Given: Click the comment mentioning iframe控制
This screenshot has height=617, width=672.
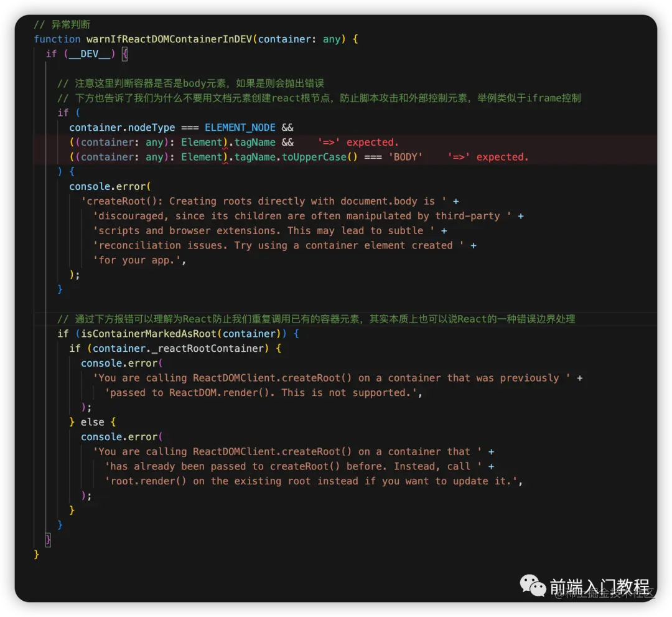Looking at the screenshot, I should pos(319,98).
